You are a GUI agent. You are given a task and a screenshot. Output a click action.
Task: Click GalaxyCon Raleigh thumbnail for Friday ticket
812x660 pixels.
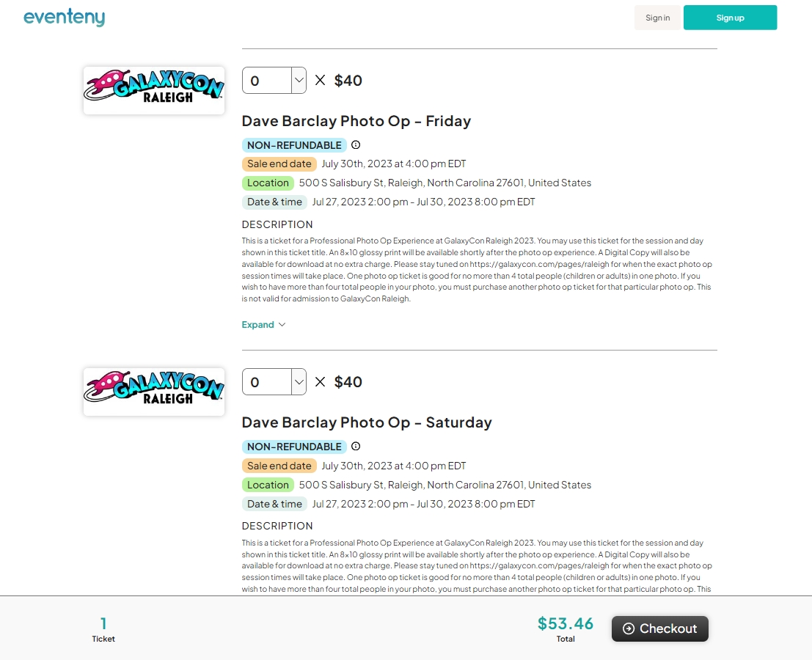click(x=154, y=90)
